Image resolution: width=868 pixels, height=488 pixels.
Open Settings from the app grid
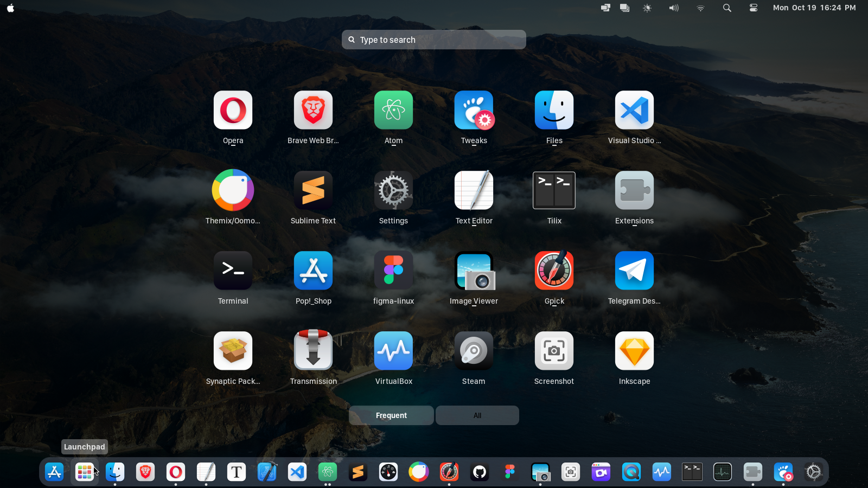[x=393, y=190]
